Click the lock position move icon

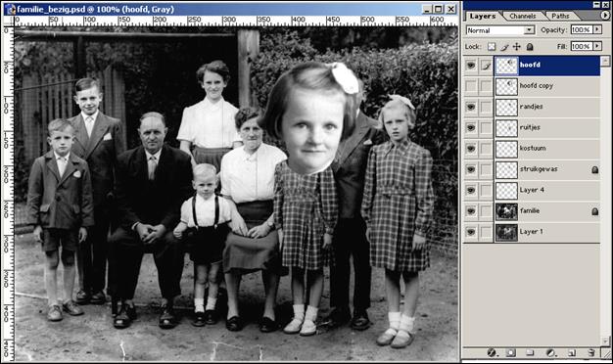(517, 47)
